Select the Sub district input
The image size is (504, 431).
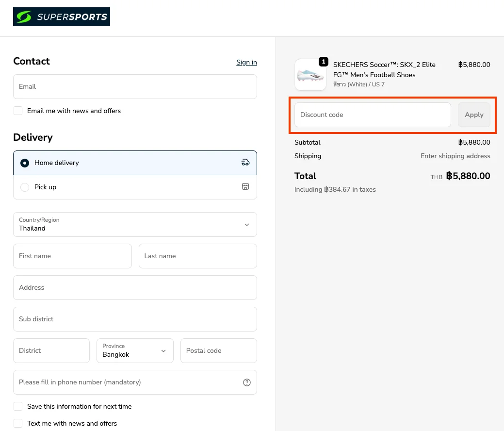(x=135, y=319)
